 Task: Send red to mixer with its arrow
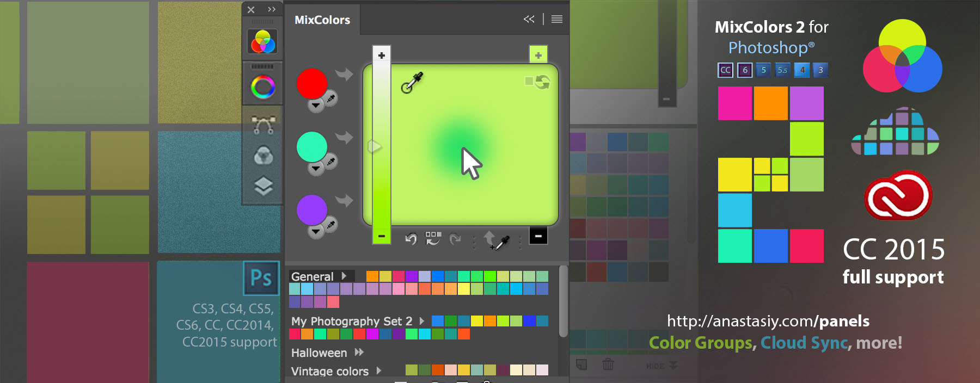tap(344, 74)
